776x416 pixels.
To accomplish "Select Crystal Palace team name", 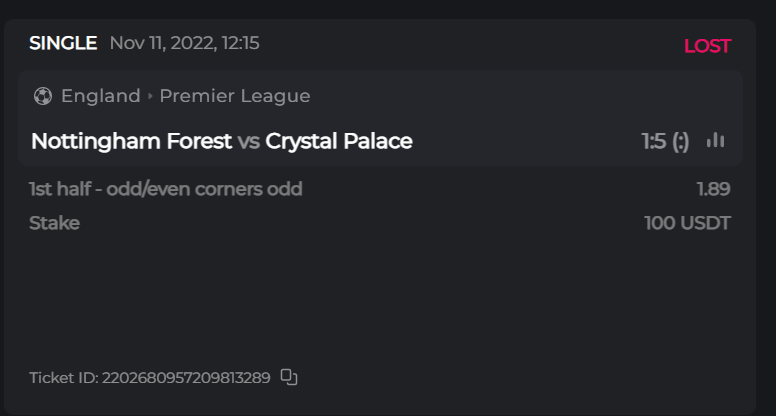I will [x=339, y=141].
